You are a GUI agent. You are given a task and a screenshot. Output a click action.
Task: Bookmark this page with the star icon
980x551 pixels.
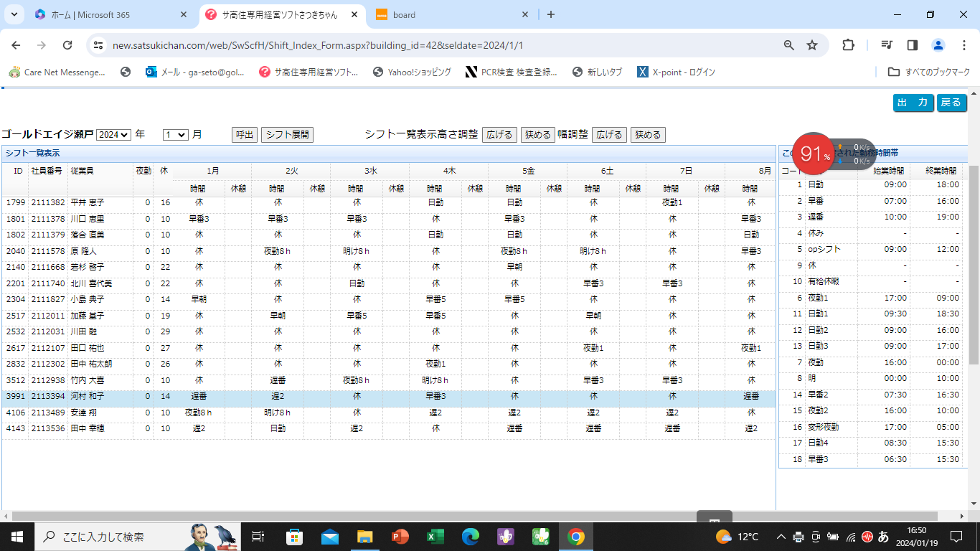tap(812, 45)
